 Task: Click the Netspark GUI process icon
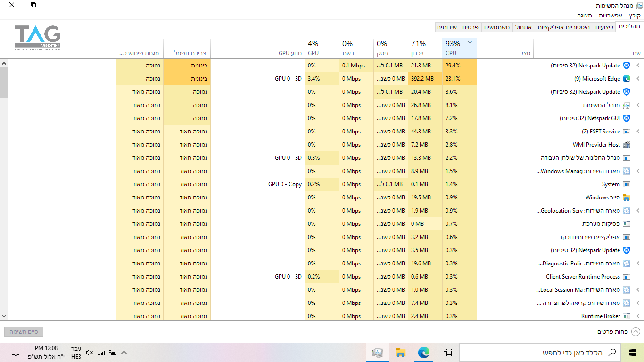point(627,118)
